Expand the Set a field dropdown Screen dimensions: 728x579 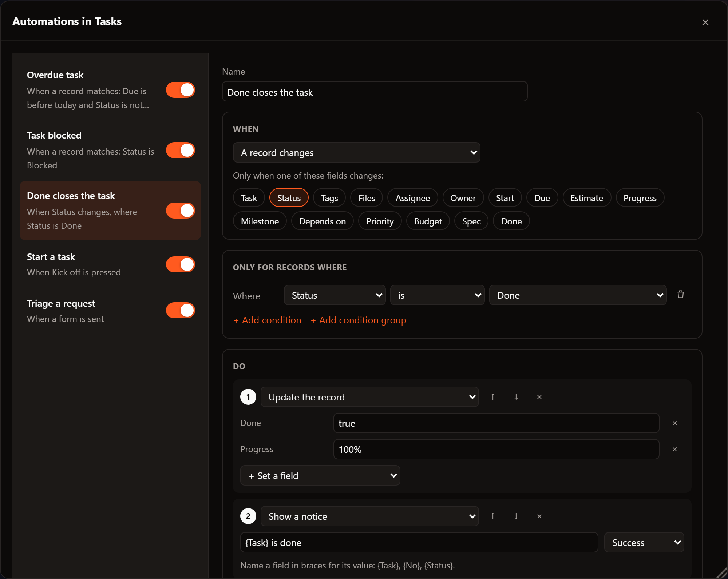click(x=320, y=475)
